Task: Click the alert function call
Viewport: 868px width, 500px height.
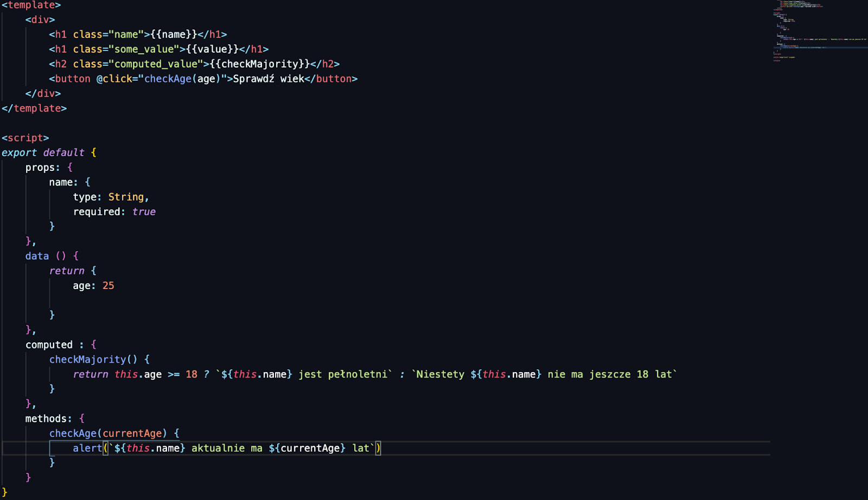Action: tap(87, 448)
